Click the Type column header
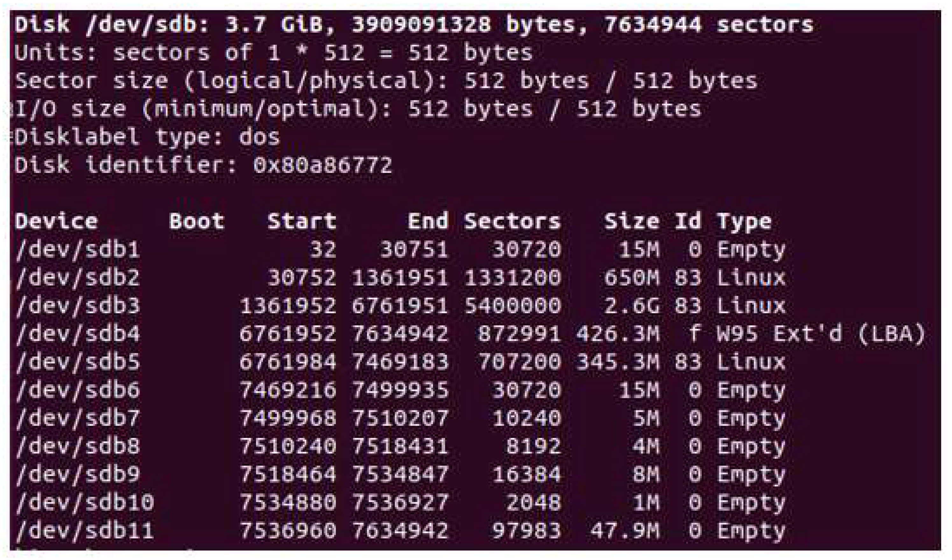The width and height of the screenshot is (952, 560). (744, 221)
